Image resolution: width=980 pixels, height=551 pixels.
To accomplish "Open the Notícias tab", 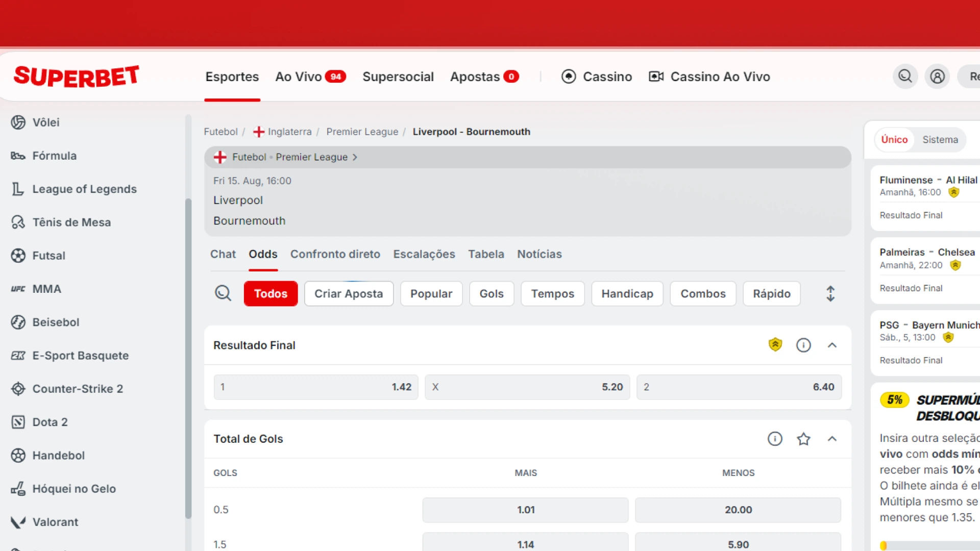I will (540, 254).
